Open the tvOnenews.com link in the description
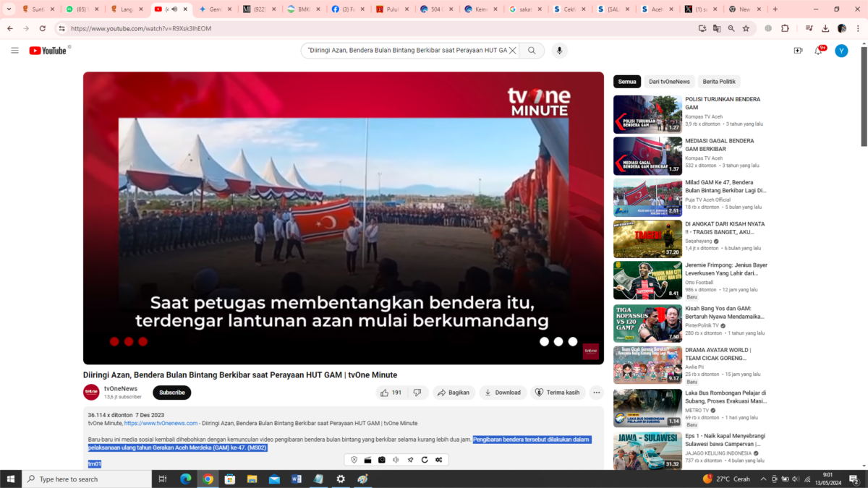The width and height of the screenshot is (868, 488). tap(161, 422)
